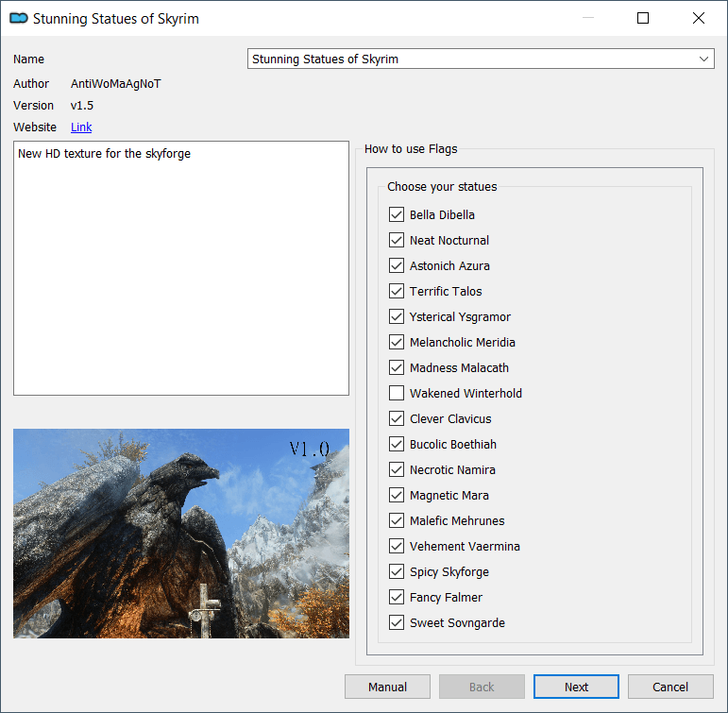Click the skyforge preview image
Screen dimensions: 728x713
[x=181, y=534]
